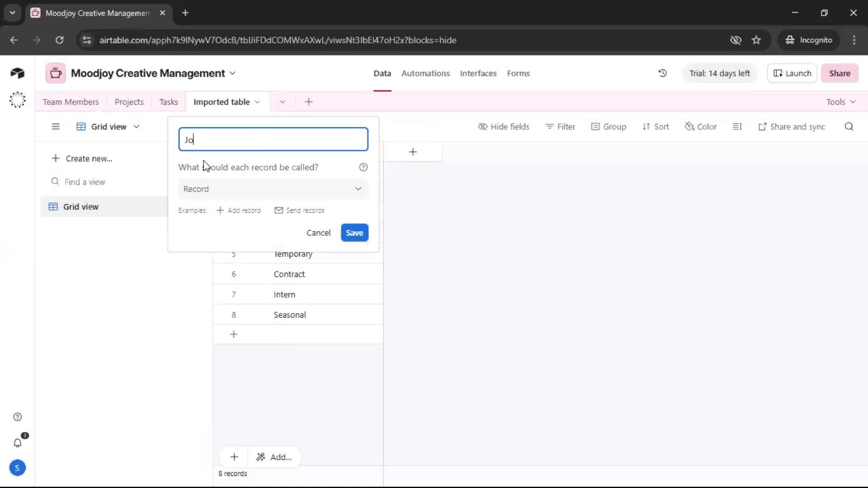Go back in browser history
The height and width of the screenshot is (488, 868).
click(14, 40)
